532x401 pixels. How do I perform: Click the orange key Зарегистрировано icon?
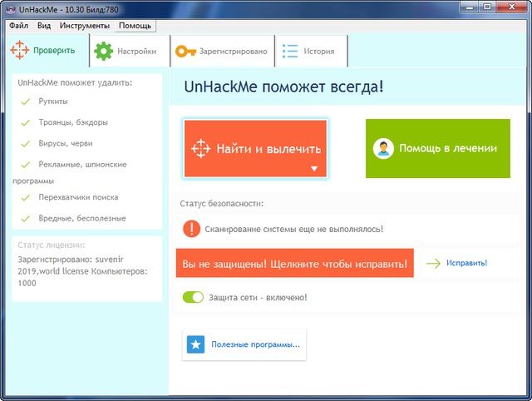click(x=185, y=52)
